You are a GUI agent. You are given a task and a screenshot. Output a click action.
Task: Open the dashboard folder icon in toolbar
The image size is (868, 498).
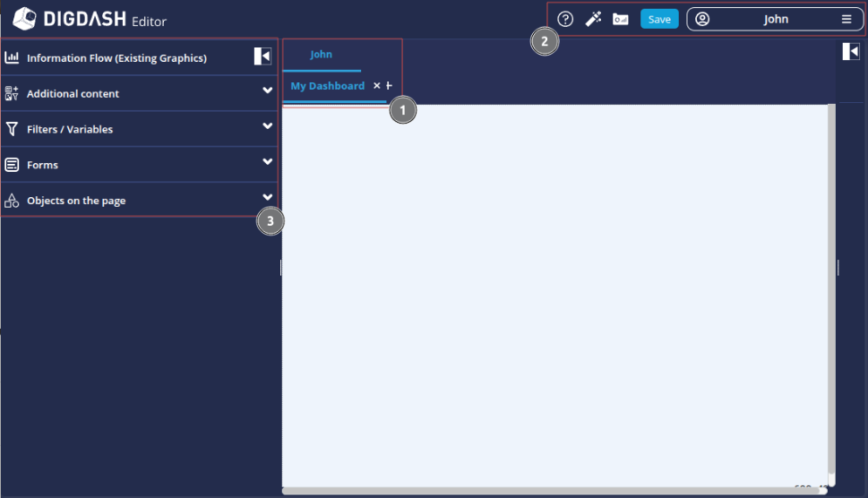[x=620, y=20]
